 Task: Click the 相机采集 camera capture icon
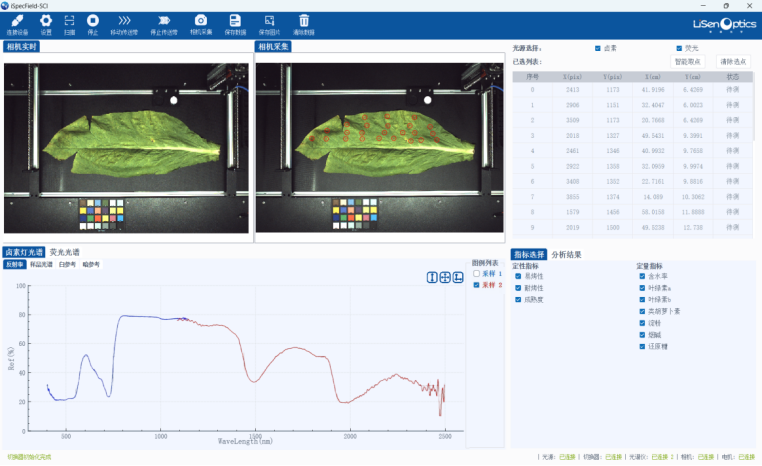point(201,21)
